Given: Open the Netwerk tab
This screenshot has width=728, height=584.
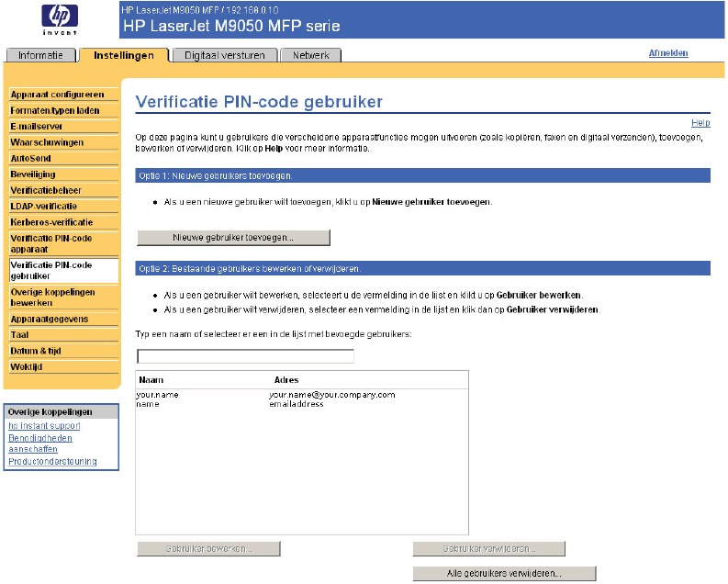Looking at the screenshot, I should pos(311,55).
